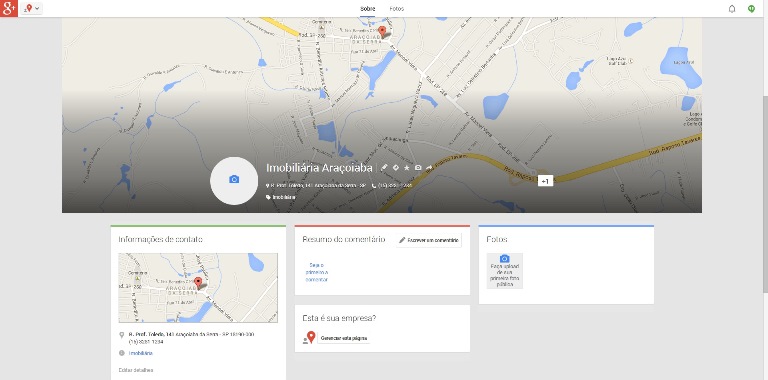Switch to the Fotos tab

pos(397,9)
